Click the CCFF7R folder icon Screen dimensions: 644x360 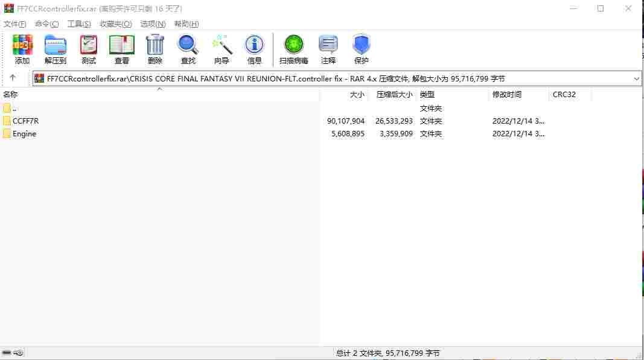tap(7, 121)
